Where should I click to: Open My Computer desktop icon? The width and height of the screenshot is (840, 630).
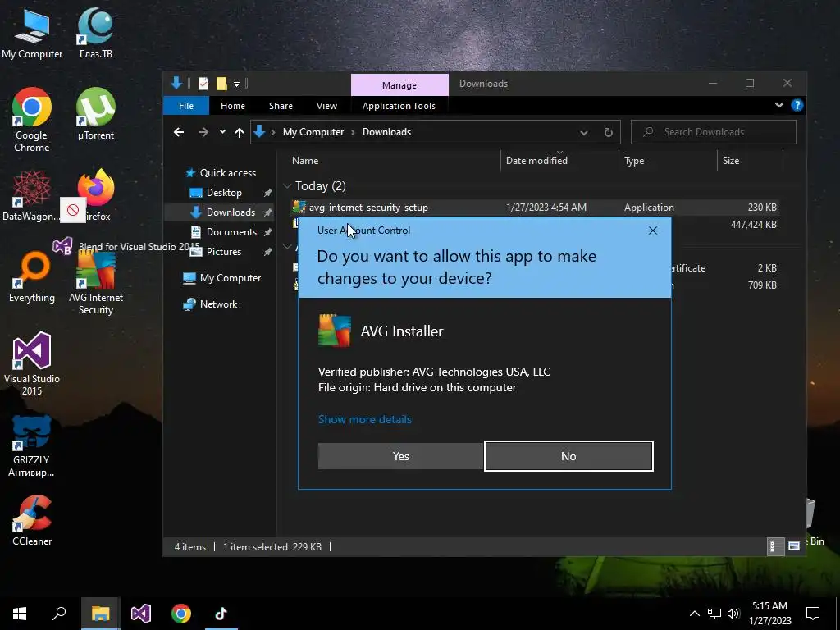[32, 33]
